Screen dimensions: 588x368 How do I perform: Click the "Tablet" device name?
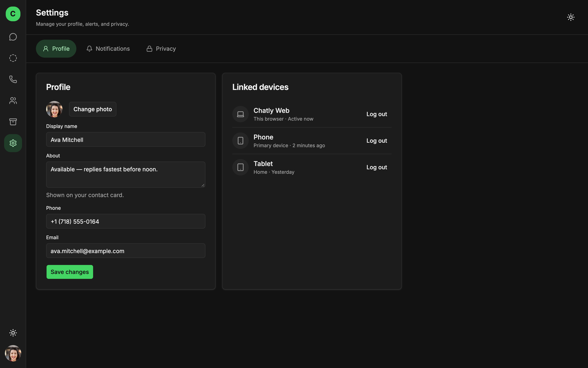(263, 164)
